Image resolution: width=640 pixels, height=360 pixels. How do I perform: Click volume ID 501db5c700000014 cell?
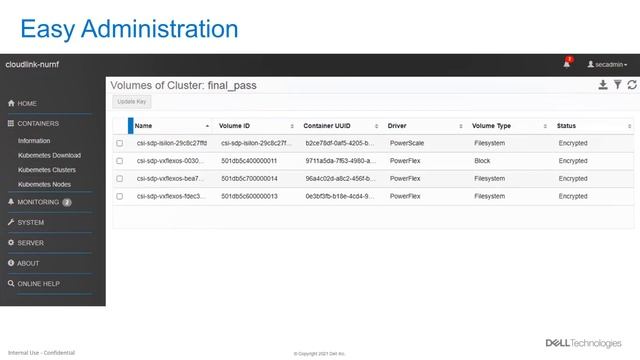(249, 178)
